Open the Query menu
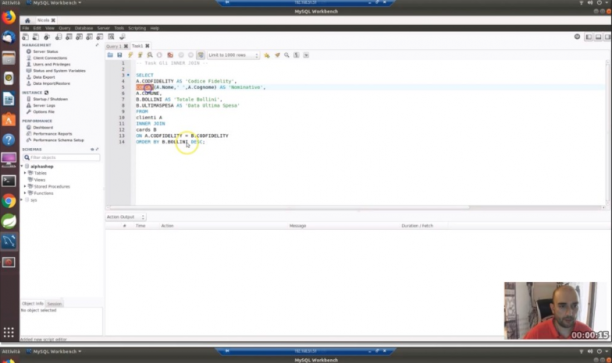Image resolution: width=612 pixels, height=363 pixels. 64,28
